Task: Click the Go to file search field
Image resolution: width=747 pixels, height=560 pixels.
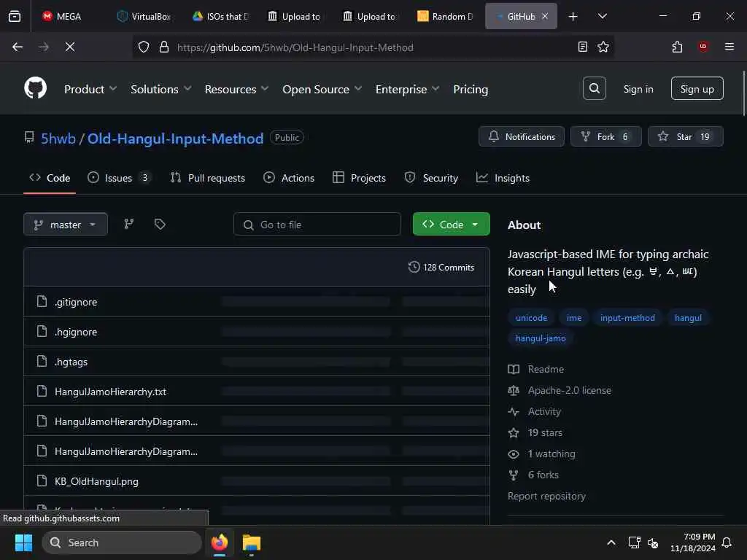Action: point(317,225)
